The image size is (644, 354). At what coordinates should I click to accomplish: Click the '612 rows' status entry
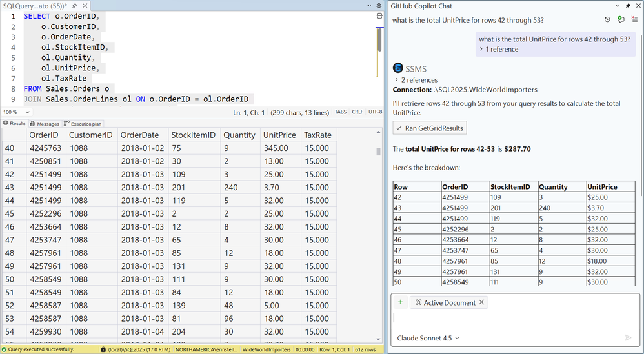pos(365,350)
